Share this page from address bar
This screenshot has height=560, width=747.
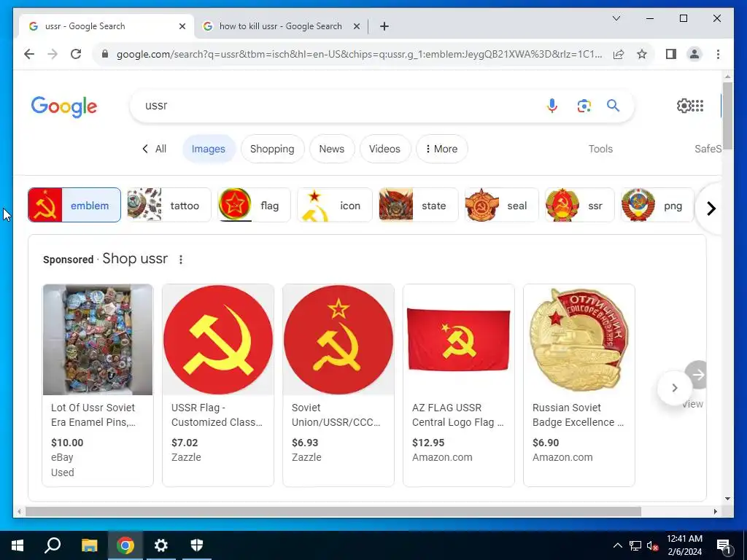[619, 54]
